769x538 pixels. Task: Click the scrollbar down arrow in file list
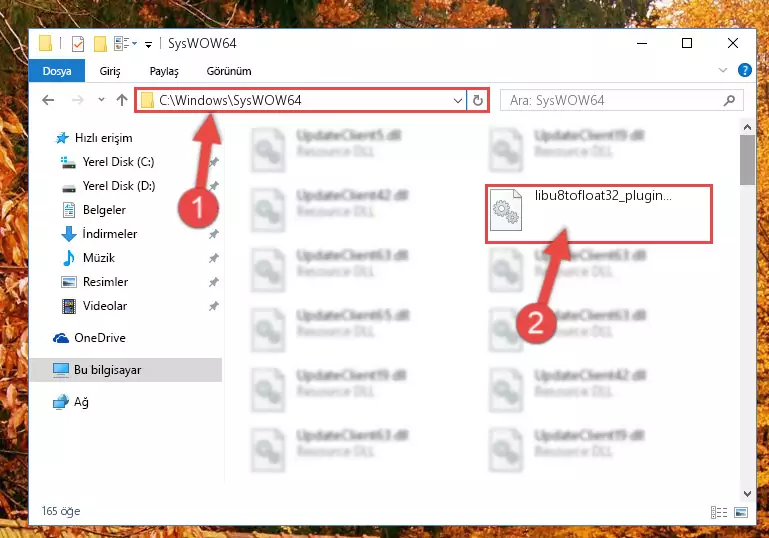click(x=747, y=493)
